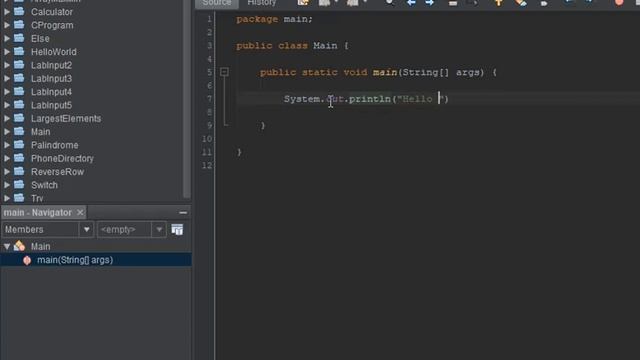Expand the Palindrome project node
This screenshot has height=360, width=640.
(x=7, y=145)
